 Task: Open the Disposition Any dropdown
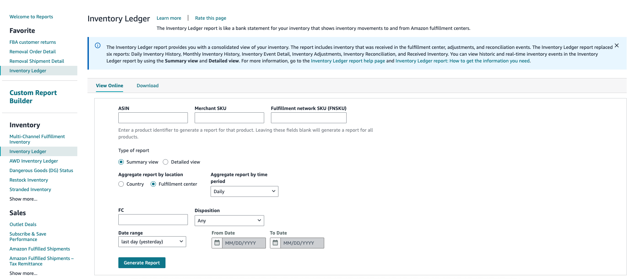coord(229,221)
